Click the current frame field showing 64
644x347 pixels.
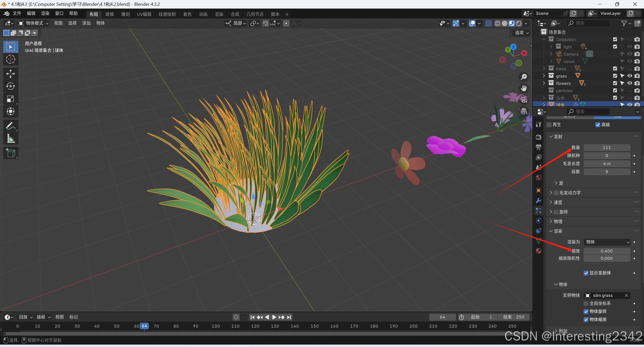click(x=442, y=317)
